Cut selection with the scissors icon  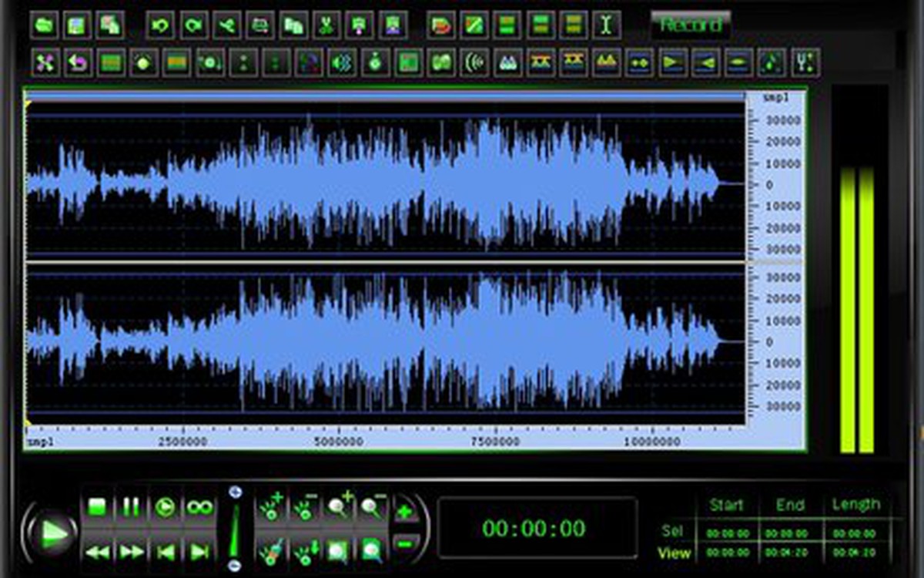click(326, 25)
